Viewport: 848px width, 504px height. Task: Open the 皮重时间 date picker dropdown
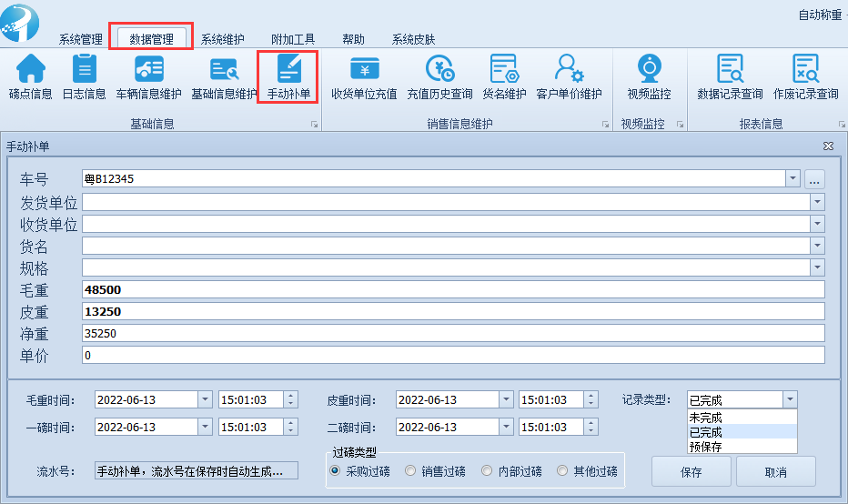click(506, 399)
